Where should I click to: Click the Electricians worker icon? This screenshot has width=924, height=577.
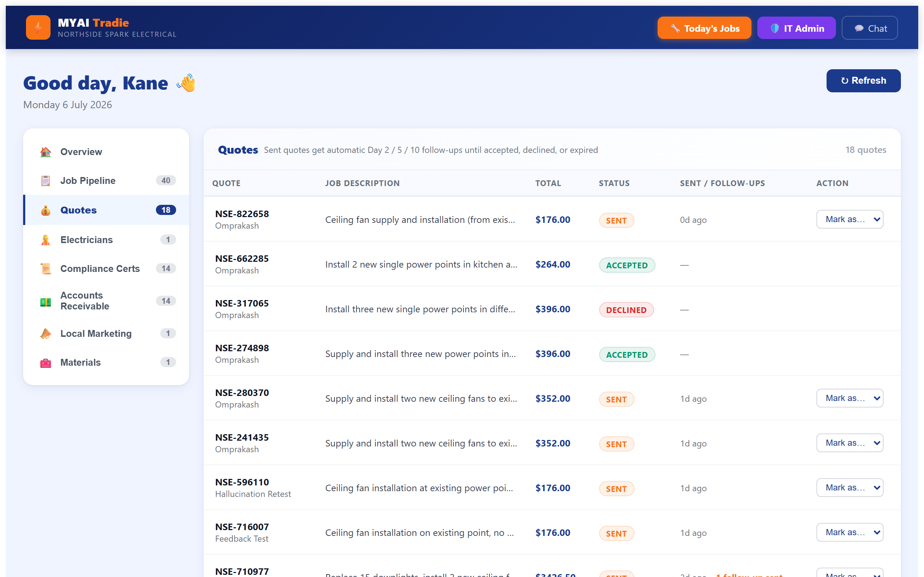tap(45, 240)
